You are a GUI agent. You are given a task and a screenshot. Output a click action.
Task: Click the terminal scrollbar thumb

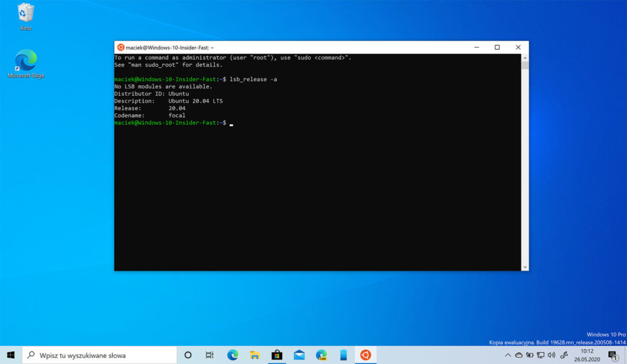(x=525, y=66)
